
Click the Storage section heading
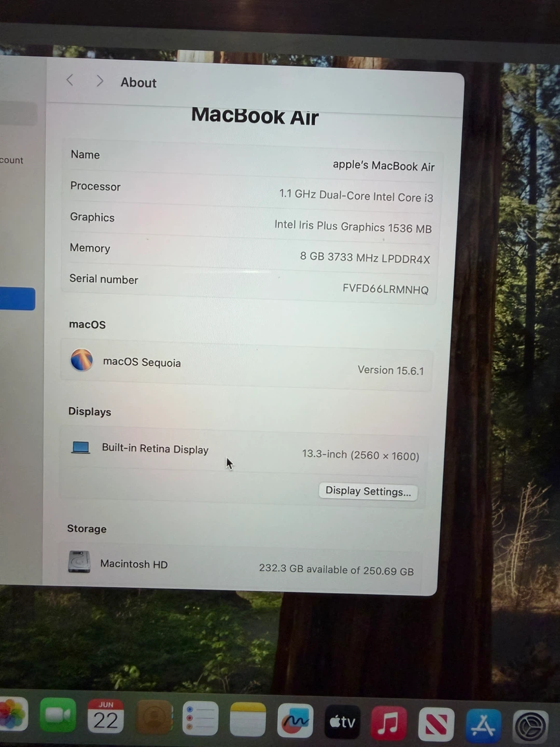pos(87,529)
